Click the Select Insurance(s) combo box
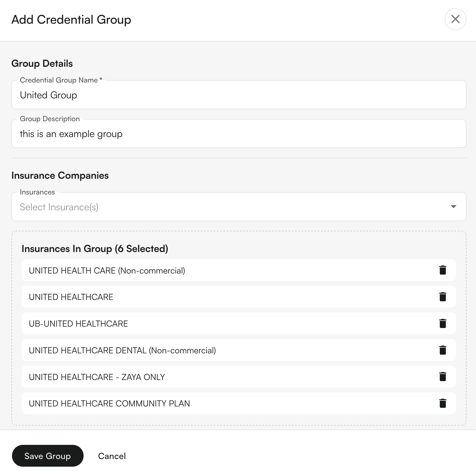This screenshot has height=474, width=476. pyautogui.click(x=239, y=207)
